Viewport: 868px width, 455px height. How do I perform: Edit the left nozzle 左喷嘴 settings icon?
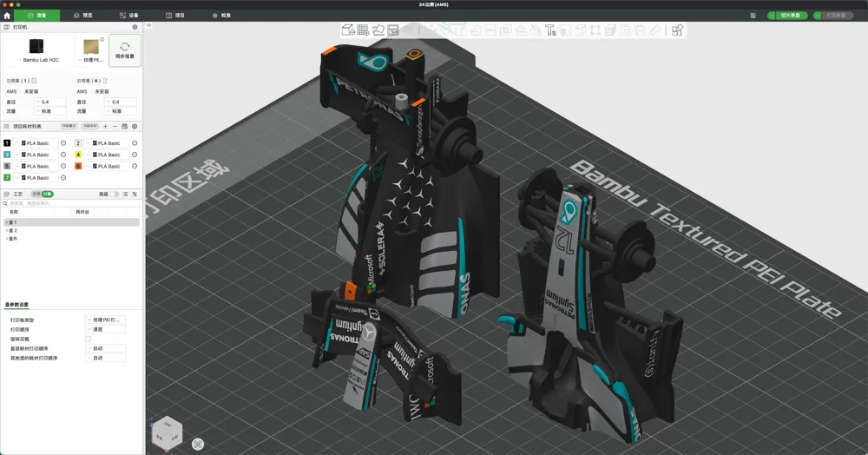35,81
